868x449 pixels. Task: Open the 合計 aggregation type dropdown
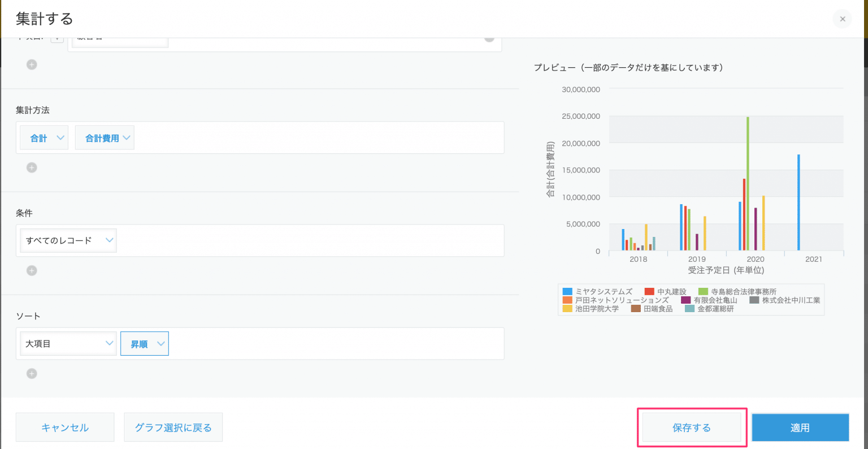tap(44, 138)
